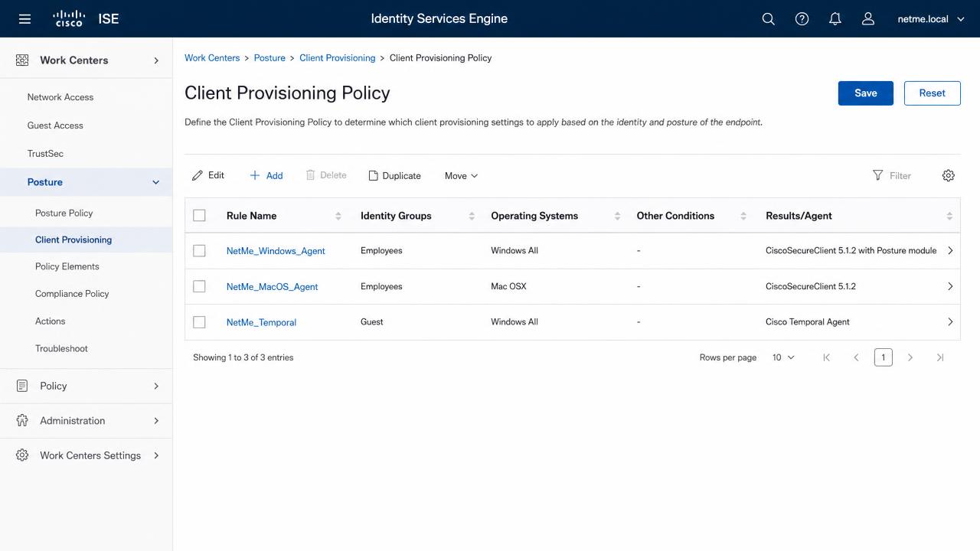
Task: Expand NetMe_MacOS_Agent row details arrow
Action: [x=950, y=286]
